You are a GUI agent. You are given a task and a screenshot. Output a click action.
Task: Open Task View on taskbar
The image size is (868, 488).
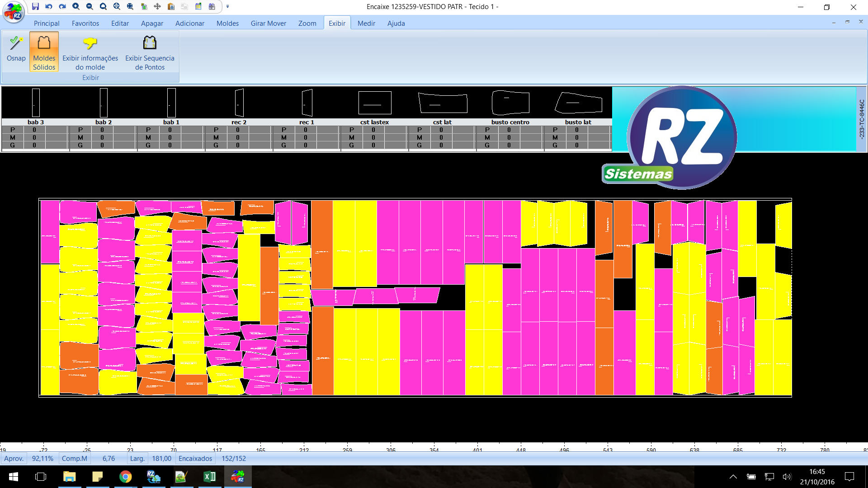pyautogui.click(x=41, y=477)
